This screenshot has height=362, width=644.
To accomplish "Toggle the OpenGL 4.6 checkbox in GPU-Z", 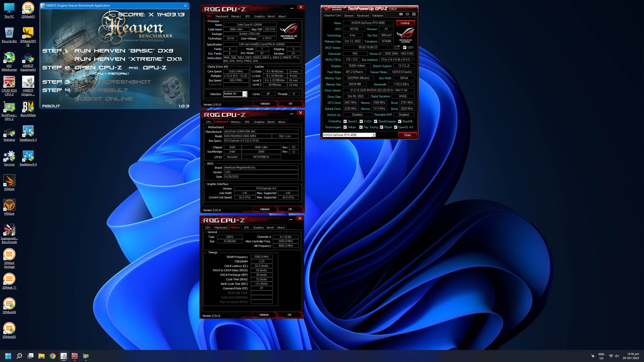I will [x=396, y=127].
